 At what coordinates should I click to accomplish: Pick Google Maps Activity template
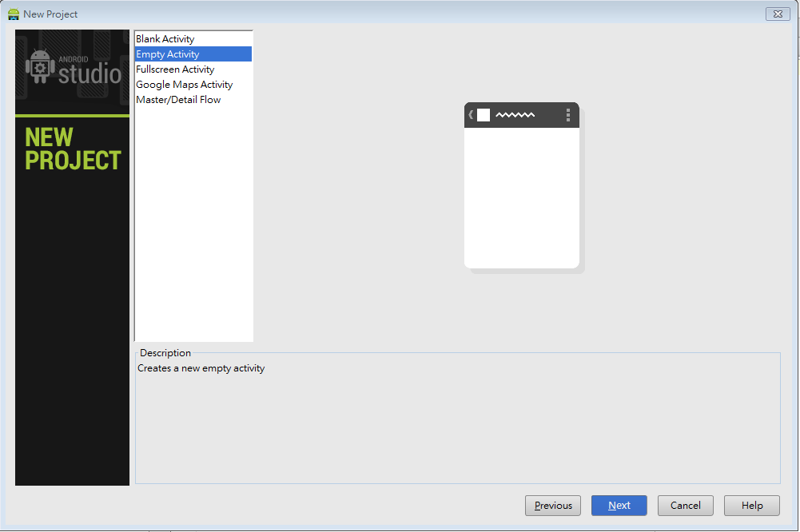pyautogui.click(x=193, y=85)
